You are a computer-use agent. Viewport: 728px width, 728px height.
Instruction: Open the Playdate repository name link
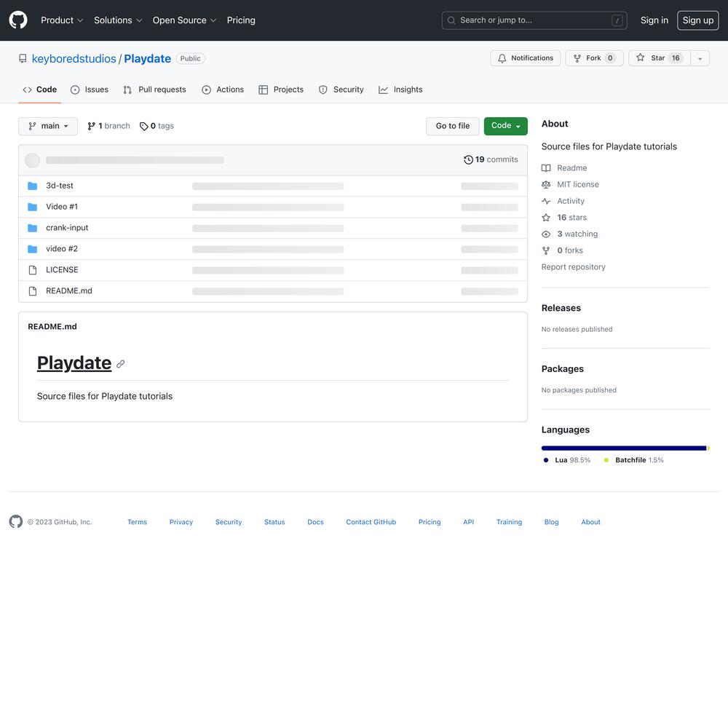[148, 58]
